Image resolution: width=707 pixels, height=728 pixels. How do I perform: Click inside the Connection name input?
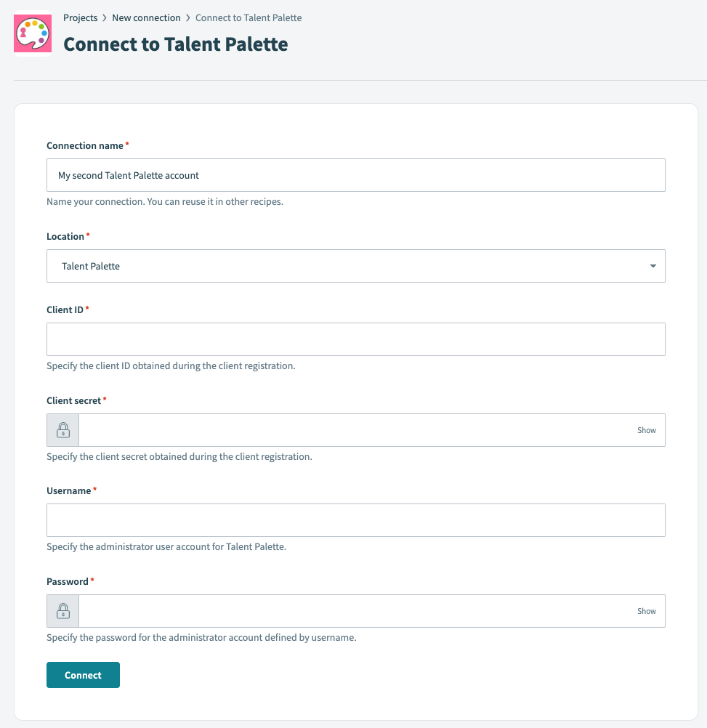click(356, 175)
